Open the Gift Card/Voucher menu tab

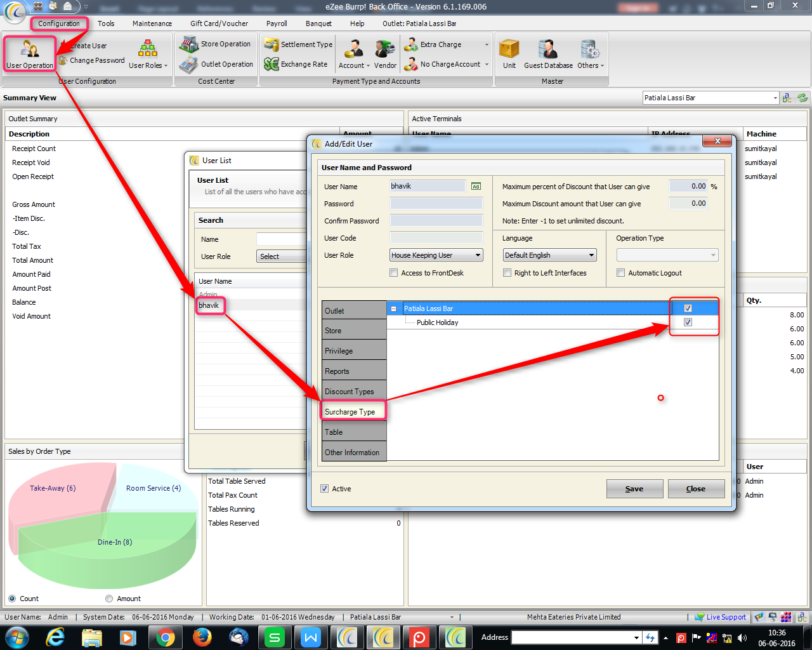pos(219,23)
